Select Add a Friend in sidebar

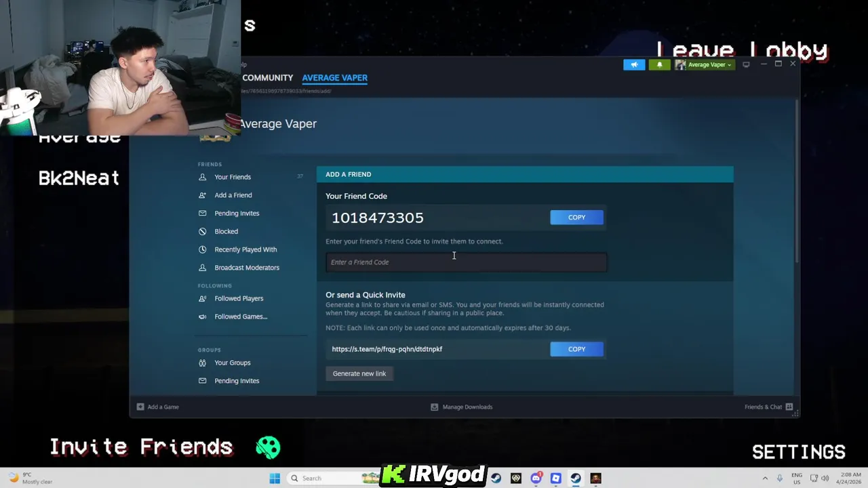(x=233, y=195)
